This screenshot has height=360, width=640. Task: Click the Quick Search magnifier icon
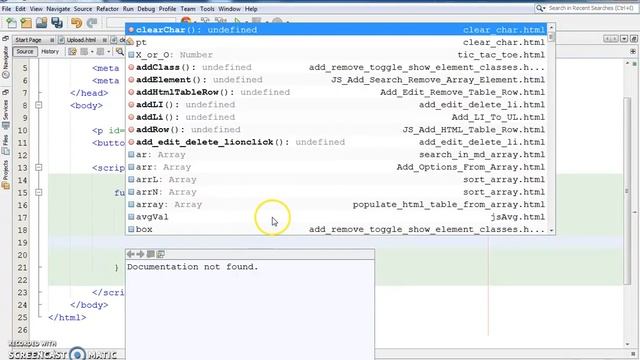coord(540,8)
